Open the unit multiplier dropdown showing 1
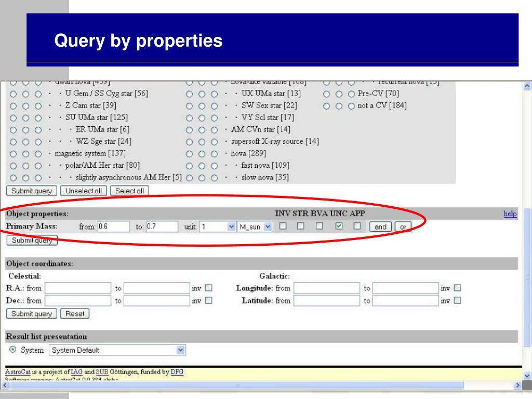The width and height of the screenshot is (532, 399). [x=218, y=227]
